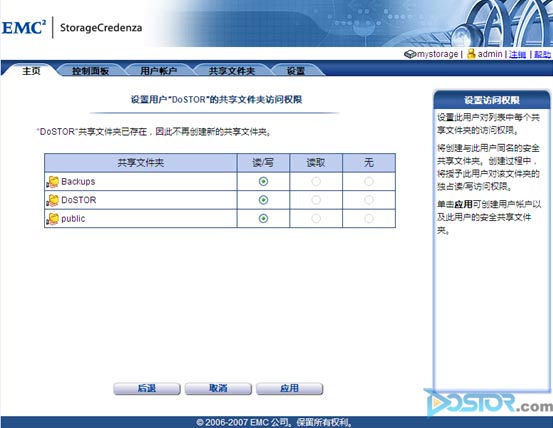The width and height of the screenshot is (553, 428).
Task: Select read-only (读取) radio for Backups
Action: (x=316, y=182)
